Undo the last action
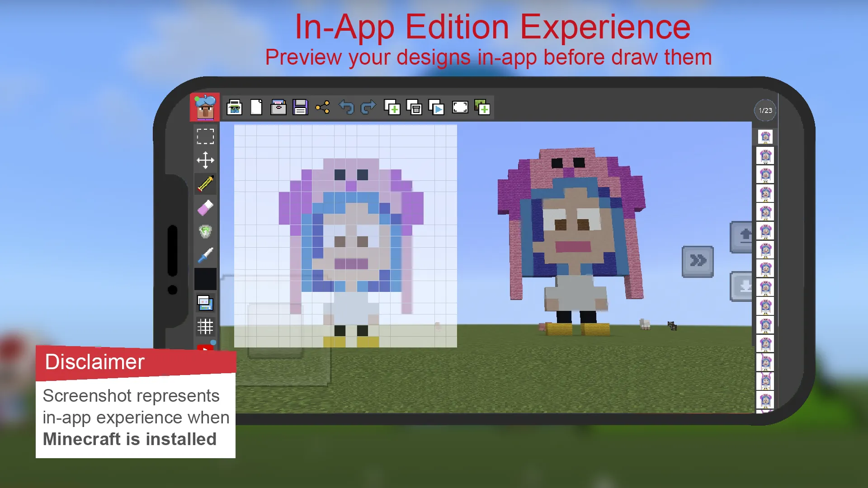The image size is (868, 488). click(x=346, y=108)
